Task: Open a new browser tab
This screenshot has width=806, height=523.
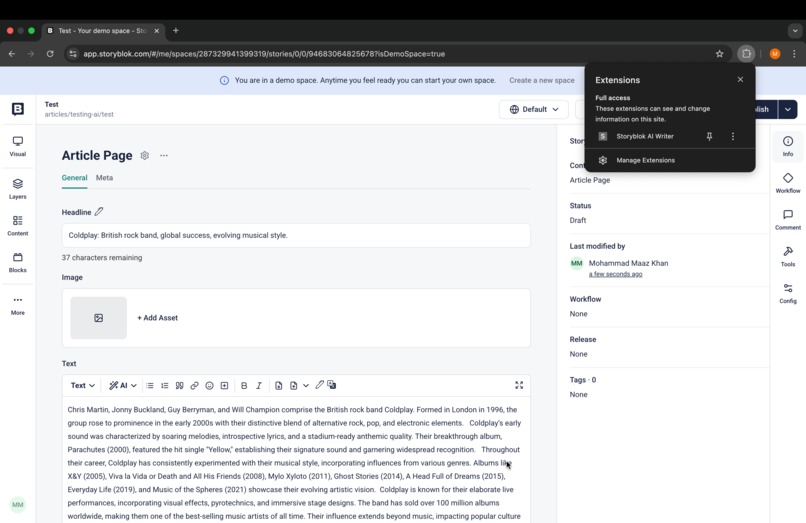Action: tap(176, 30)
